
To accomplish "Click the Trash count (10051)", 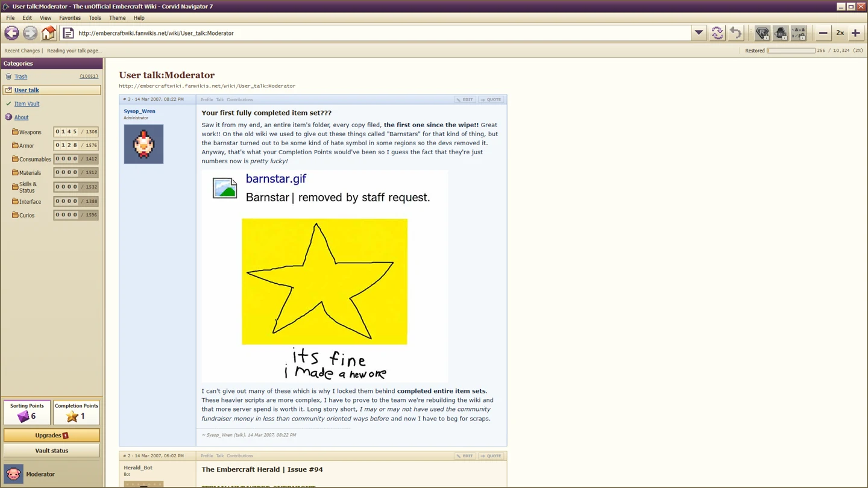I will [x=89, y=77].
